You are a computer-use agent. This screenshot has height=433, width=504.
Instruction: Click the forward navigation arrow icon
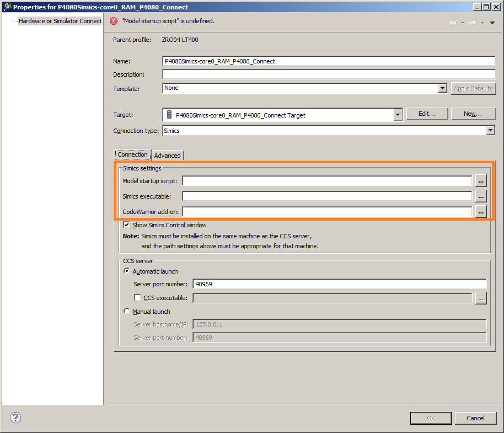pyautogui.click(x=472, y=23)
